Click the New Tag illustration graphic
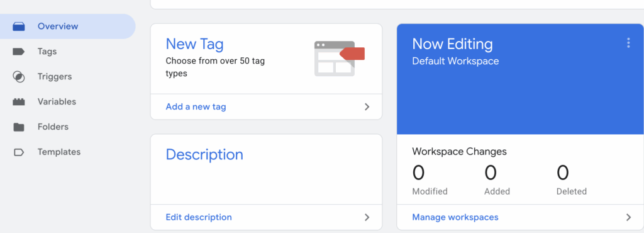 pyautogui.click(x=340, y=59)
